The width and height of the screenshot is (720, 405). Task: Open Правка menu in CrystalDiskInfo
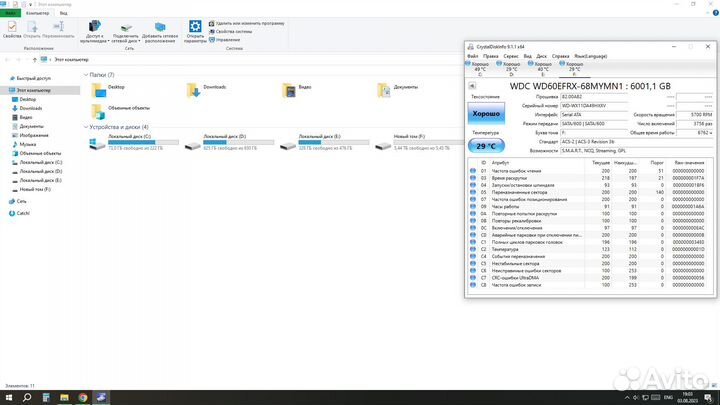point(491,56)
